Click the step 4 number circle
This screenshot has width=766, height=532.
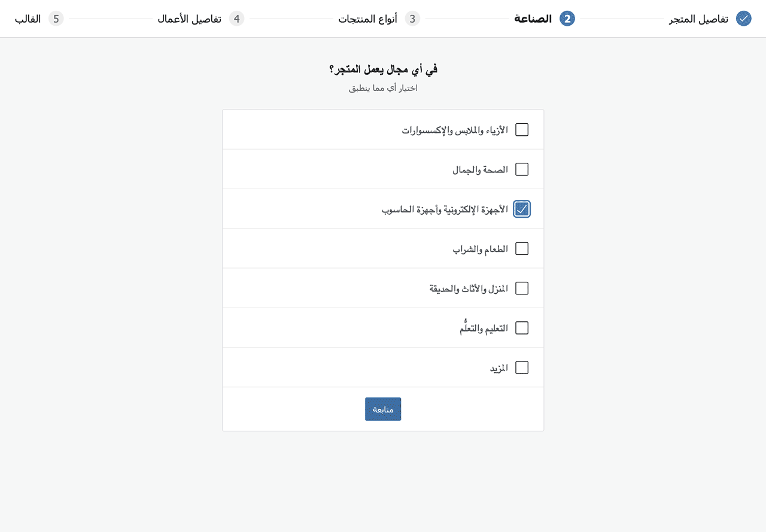pyautogui.click(x=237, y=19)
